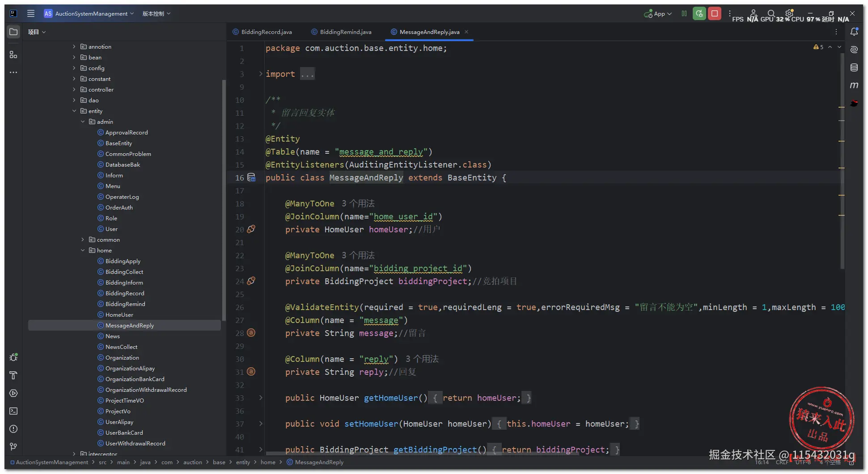Open the 版本控制 version control dropdown
Image resolution: width=868 pixels, height=474 pixels.
(157, 13)
